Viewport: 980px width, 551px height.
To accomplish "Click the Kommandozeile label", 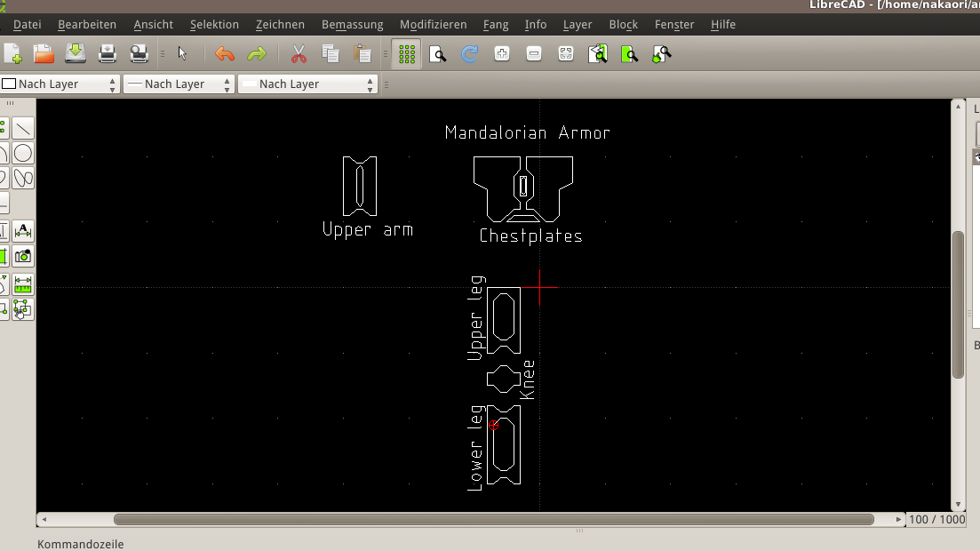I will click(x=81, y=544).
